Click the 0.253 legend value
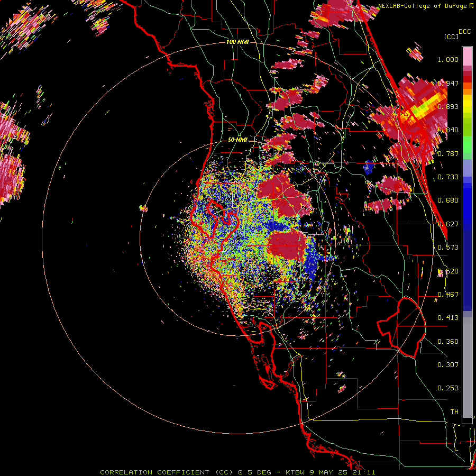 pos(448,388)
